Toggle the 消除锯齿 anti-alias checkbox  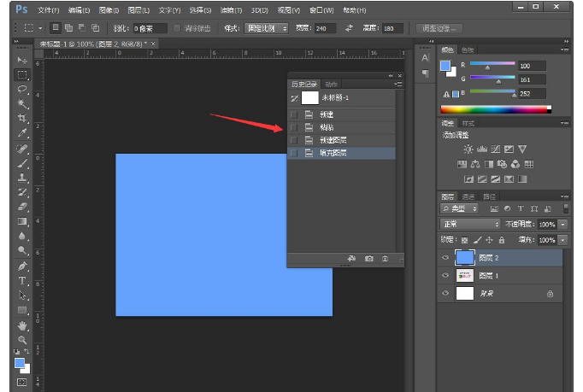point(177,28)
